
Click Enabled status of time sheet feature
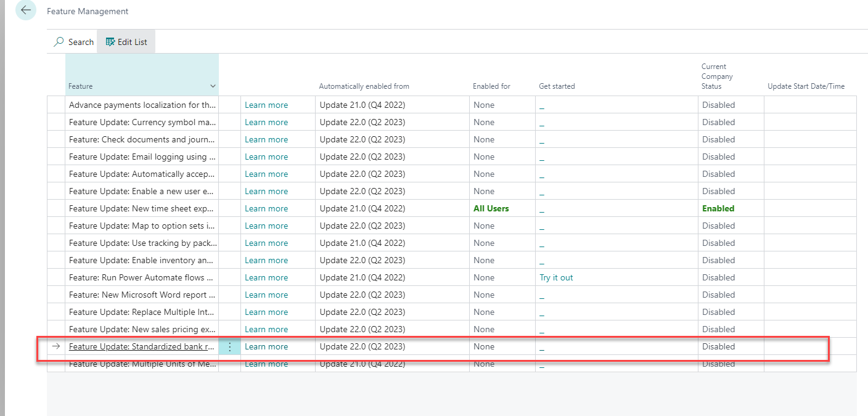(718, 208)
